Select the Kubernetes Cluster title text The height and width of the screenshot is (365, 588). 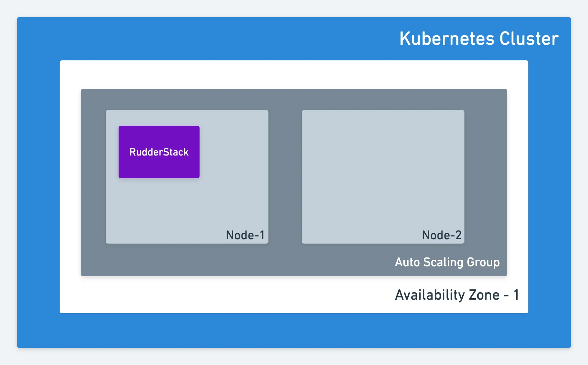tap(479, 38)
